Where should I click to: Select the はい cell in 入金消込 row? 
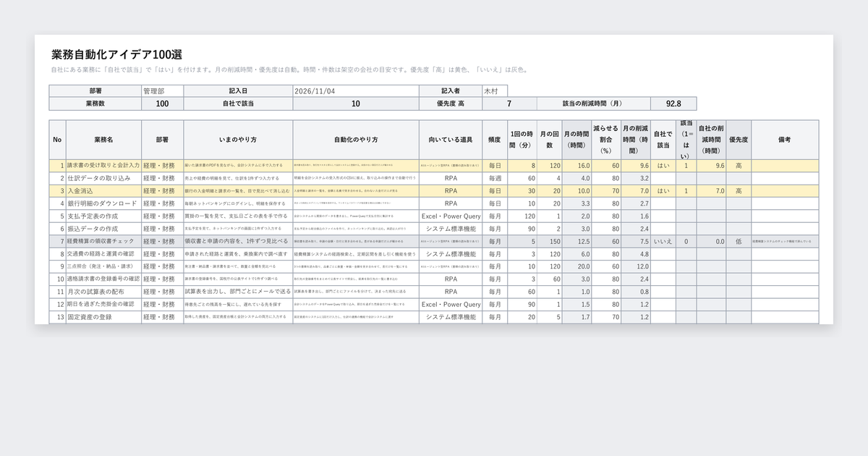663,191
